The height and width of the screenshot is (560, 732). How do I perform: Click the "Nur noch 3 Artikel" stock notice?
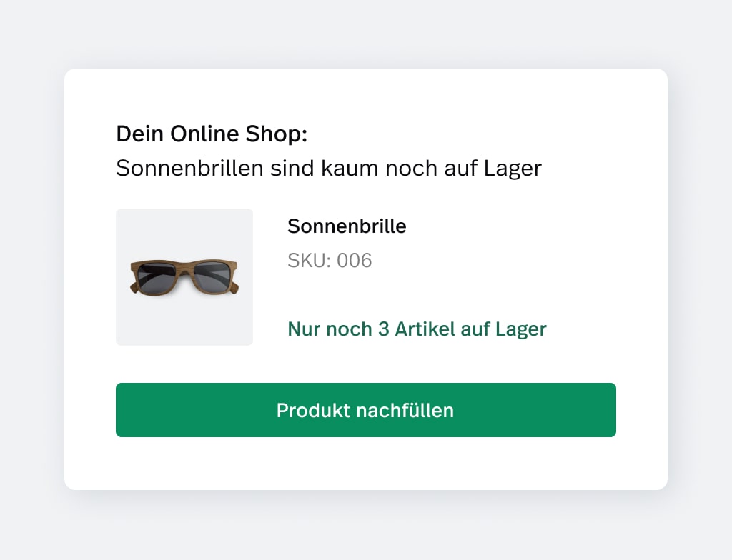(x=417, y=329)
